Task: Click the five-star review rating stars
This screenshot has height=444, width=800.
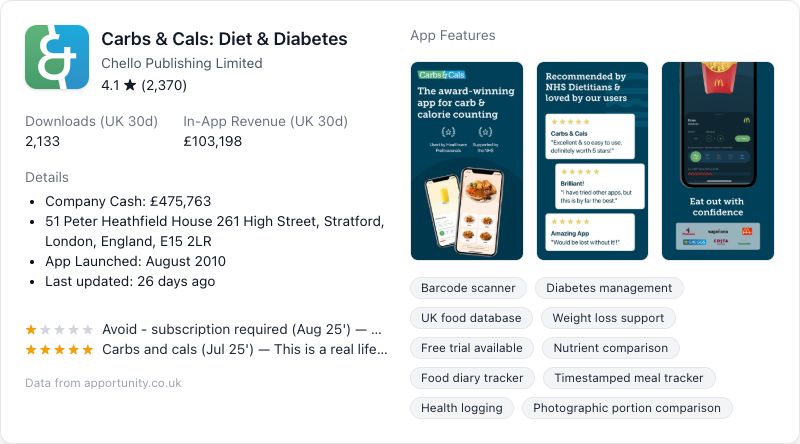Action: (59, 349)
